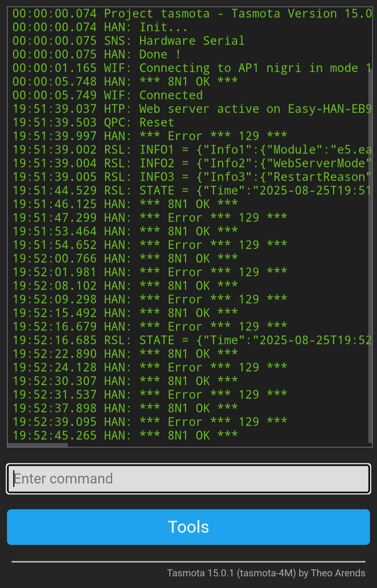Click the RSL: INFO2 WebServerMode entry
377x588 pixels.
point(192,163)
